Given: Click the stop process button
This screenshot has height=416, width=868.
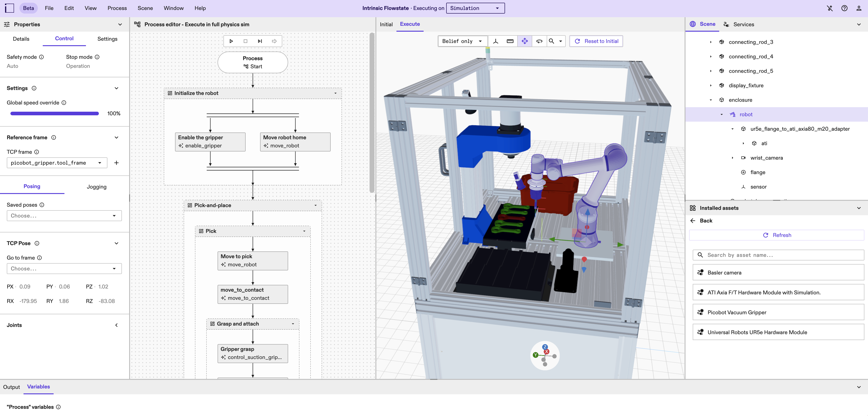Looking at the screenshot, I should [x=245, y=41].
